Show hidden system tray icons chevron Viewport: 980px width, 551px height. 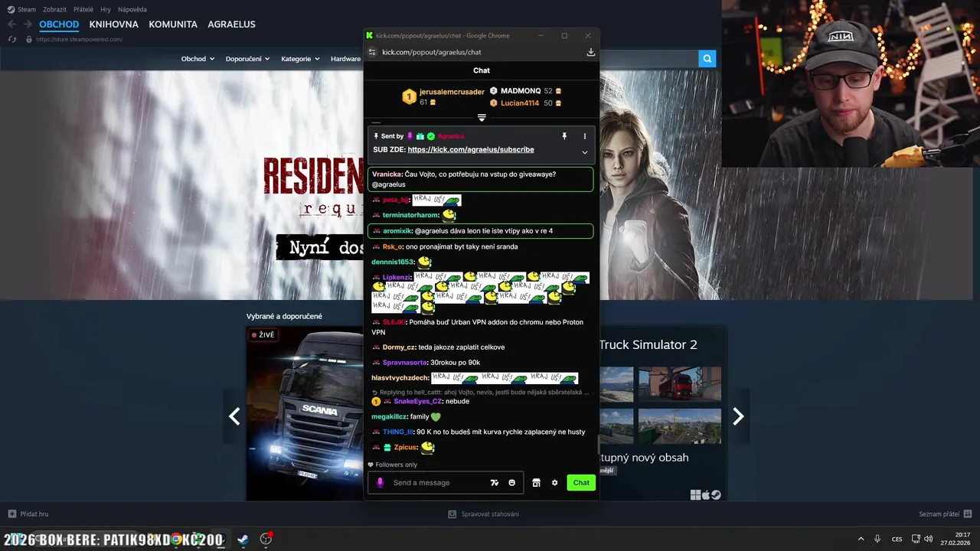tap(861, 539)
